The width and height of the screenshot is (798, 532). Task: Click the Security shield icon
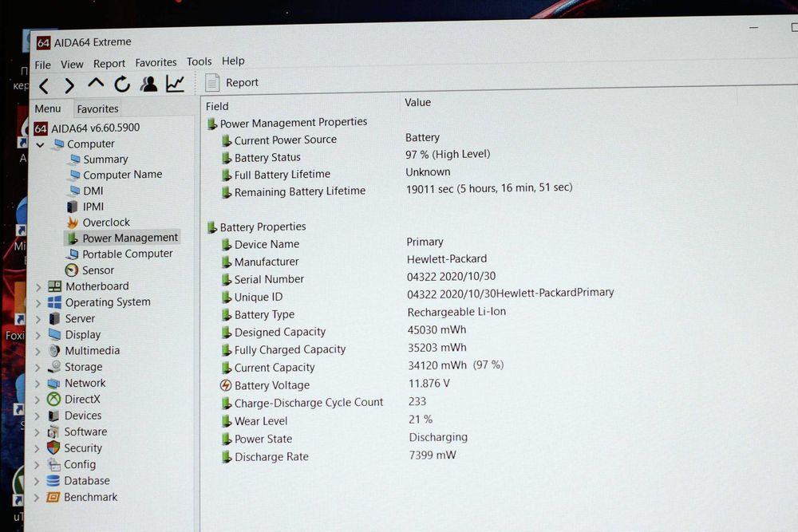click(x=53, y=448)
